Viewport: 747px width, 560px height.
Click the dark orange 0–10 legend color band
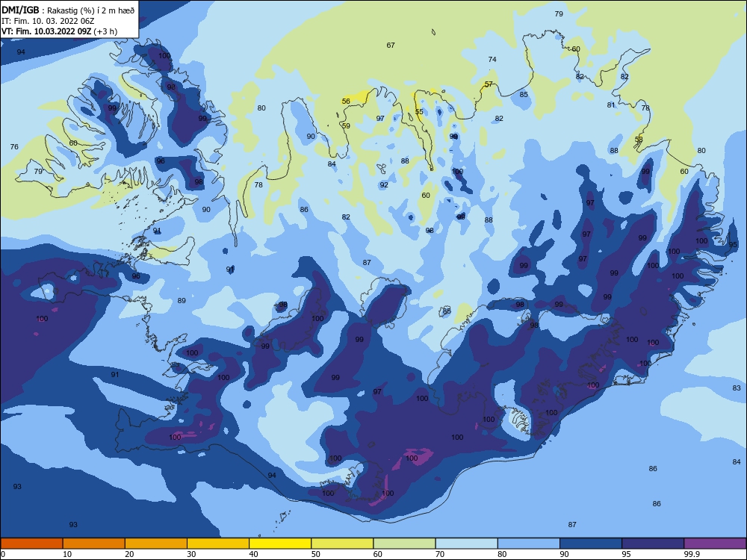tap(31, 544)
